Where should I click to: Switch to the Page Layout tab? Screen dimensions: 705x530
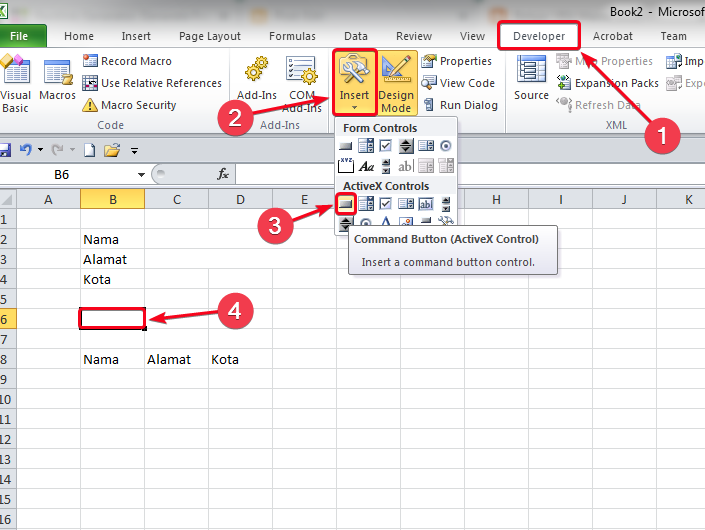click(210, 36)
